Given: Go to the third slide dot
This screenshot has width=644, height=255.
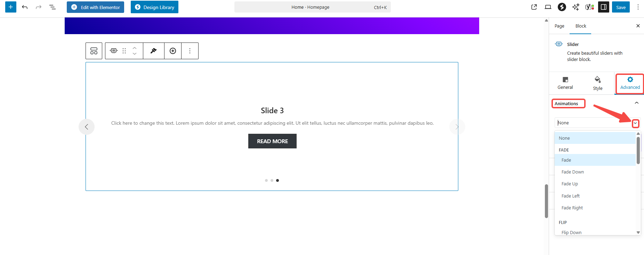Looking at the screenshot, I should click(277, 180).
